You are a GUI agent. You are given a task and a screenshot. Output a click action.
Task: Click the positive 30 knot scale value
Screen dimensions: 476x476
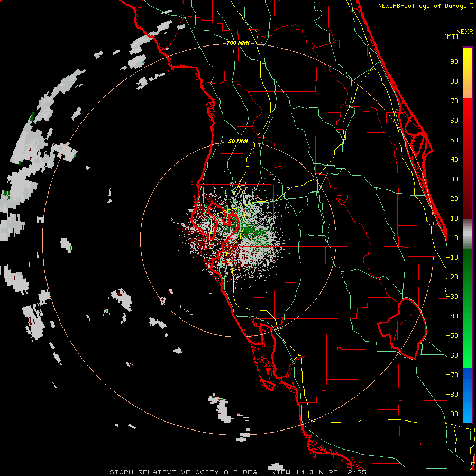tap(454, 179)
